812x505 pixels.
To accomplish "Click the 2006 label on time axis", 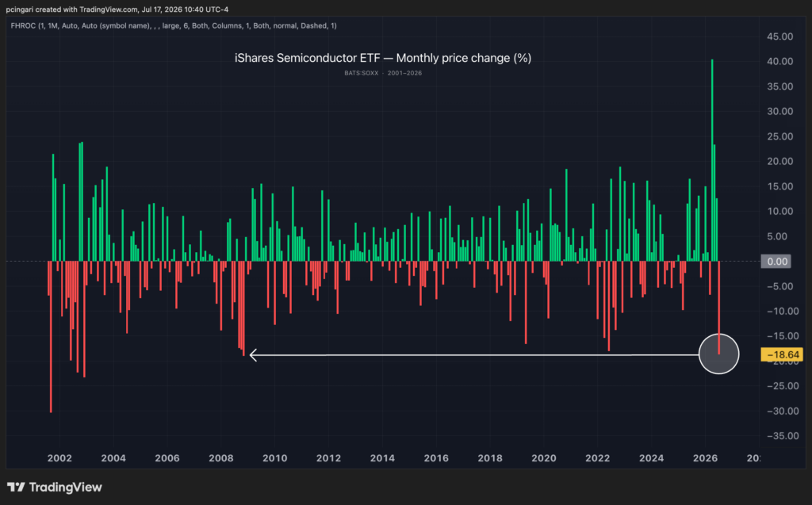I will pyautogui.click(x=167, y=458).
